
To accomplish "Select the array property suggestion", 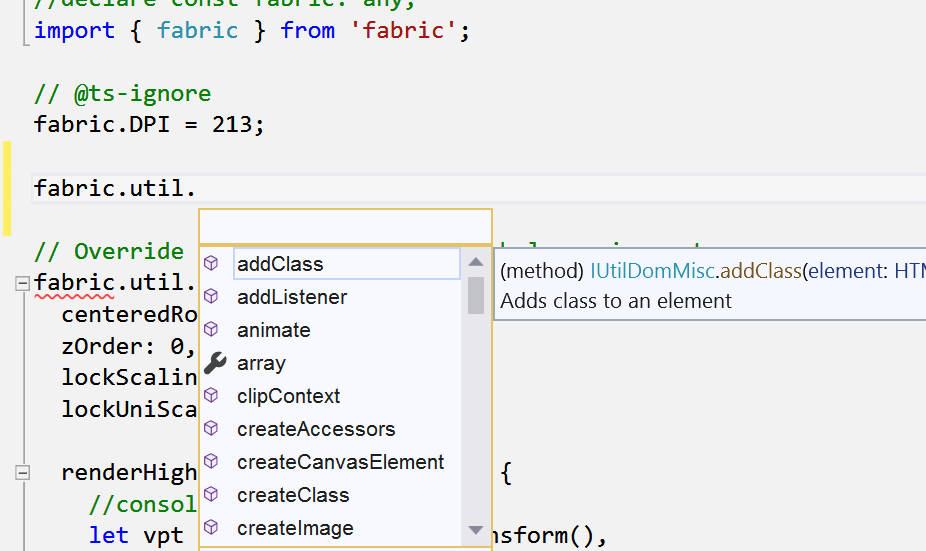I will tap(261, 363).
